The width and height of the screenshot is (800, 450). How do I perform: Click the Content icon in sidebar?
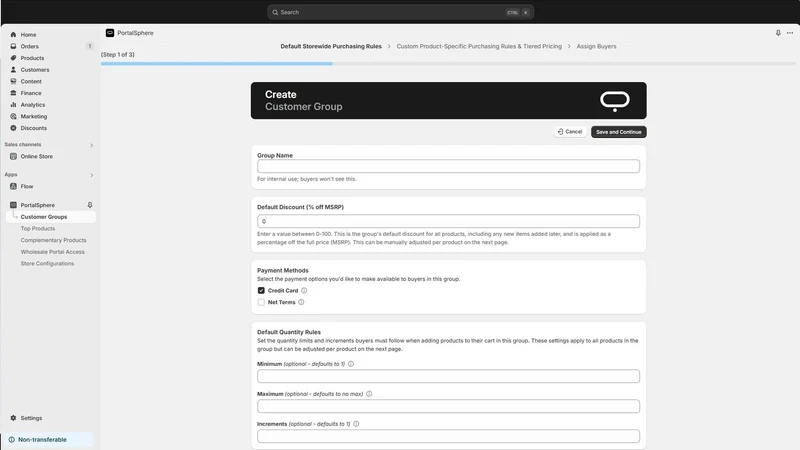pyautogui.click(x=13, y=81)
